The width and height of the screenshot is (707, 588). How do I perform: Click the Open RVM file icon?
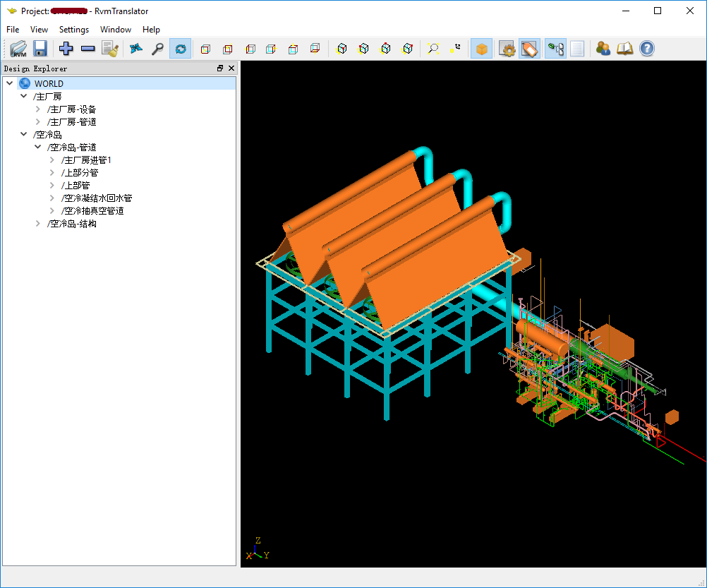coord(18,49)
